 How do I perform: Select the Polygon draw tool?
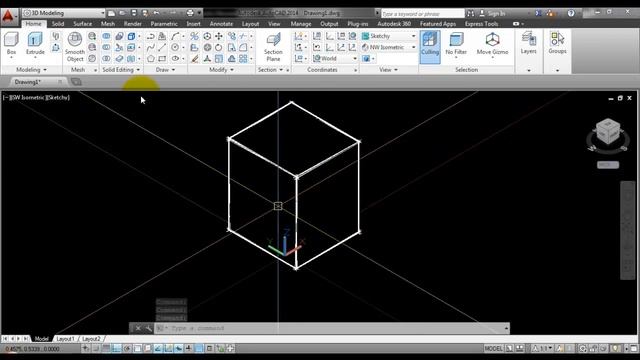click(151, 59)
